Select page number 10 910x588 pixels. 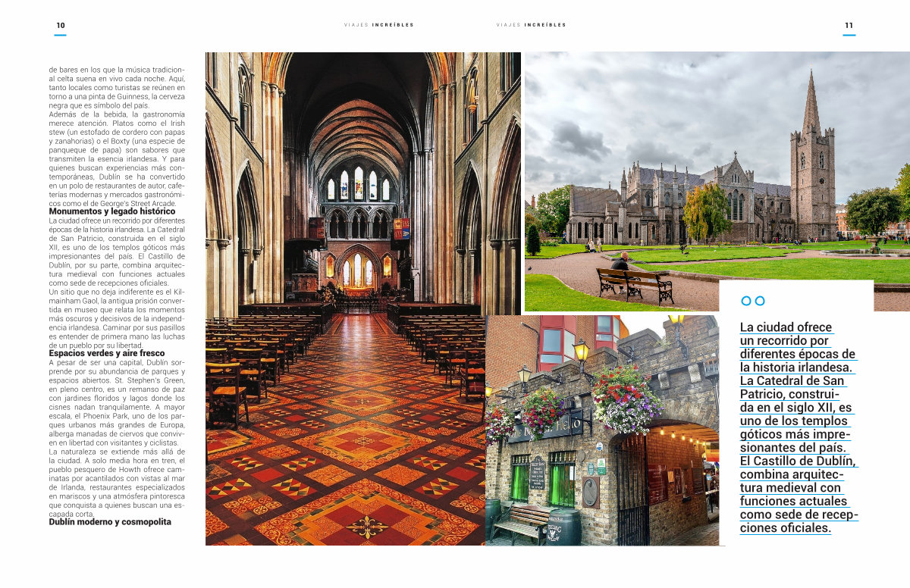[60, 25]
